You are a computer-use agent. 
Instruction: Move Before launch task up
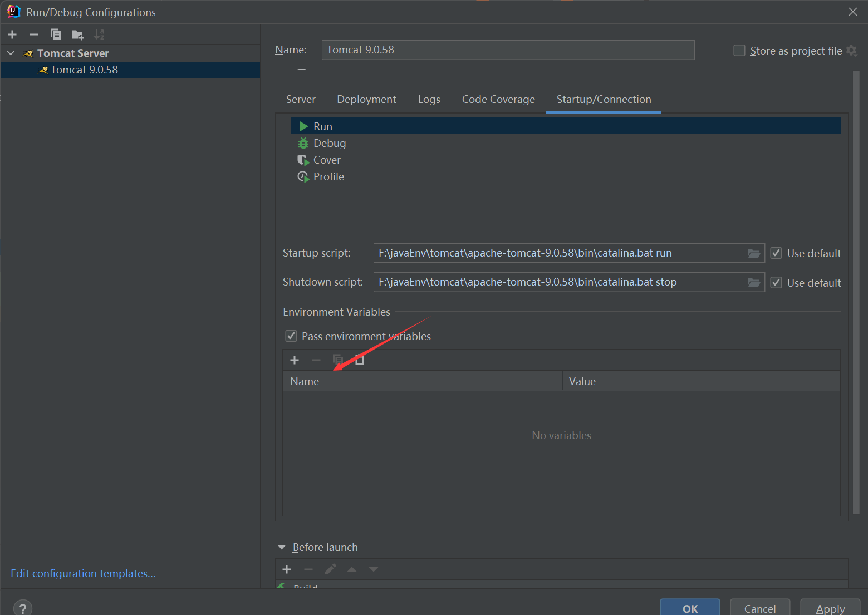tap(352, 569)
